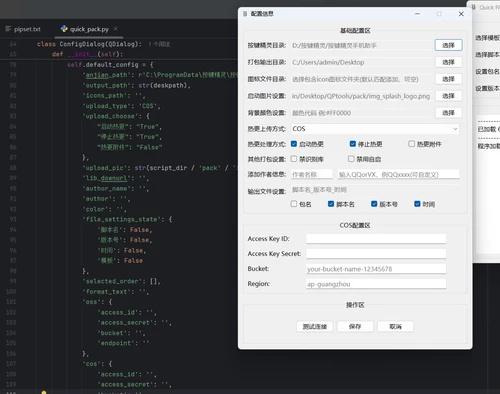Click 选择 button for 按键精灵目录
The image size is (500, 394).
448,45
